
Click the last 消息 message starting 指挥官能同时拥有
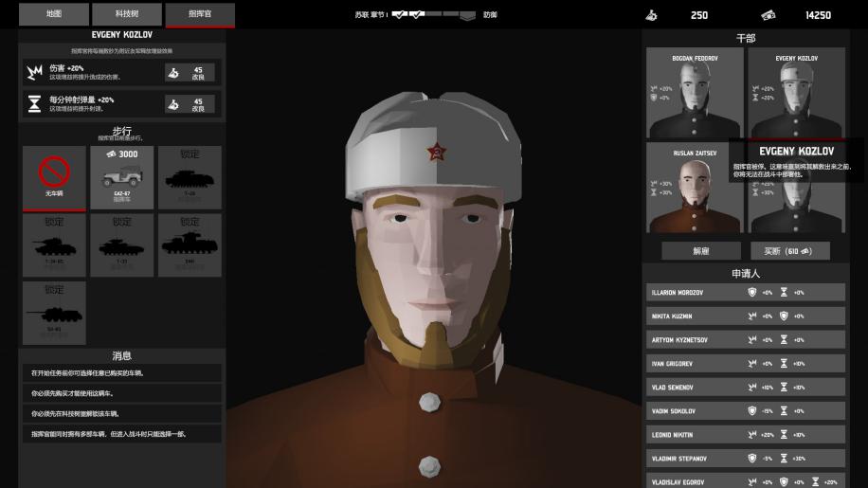[x=122, y=434]
